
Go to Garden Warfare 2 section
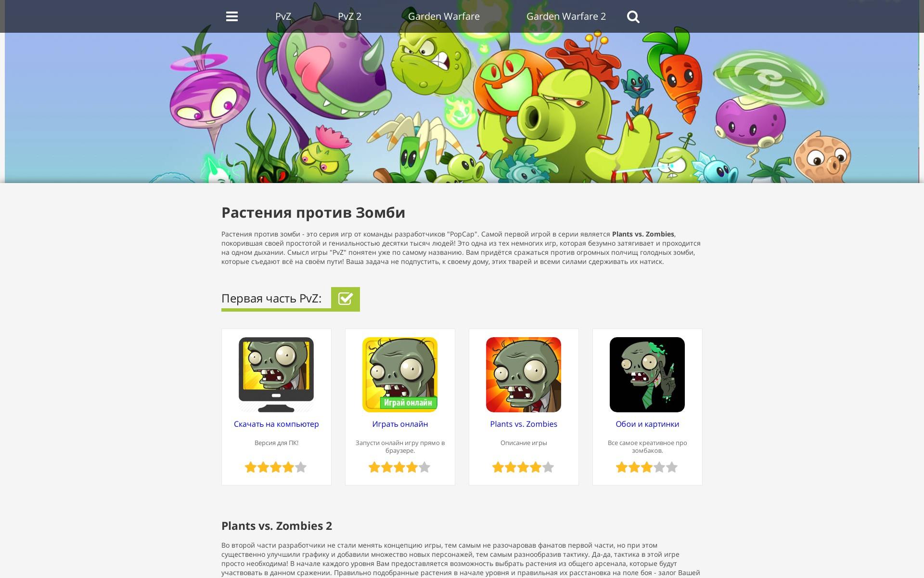tap(566, 16)
